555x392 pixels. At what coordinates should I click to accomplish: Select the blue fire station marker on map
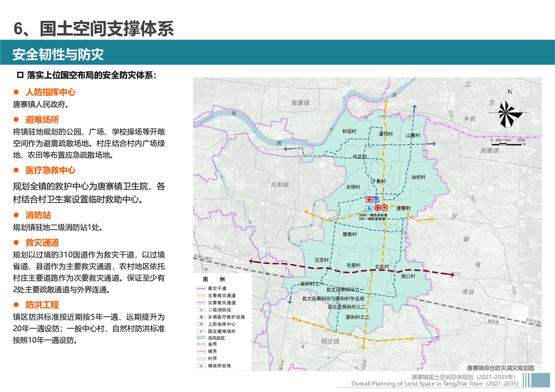369,209
